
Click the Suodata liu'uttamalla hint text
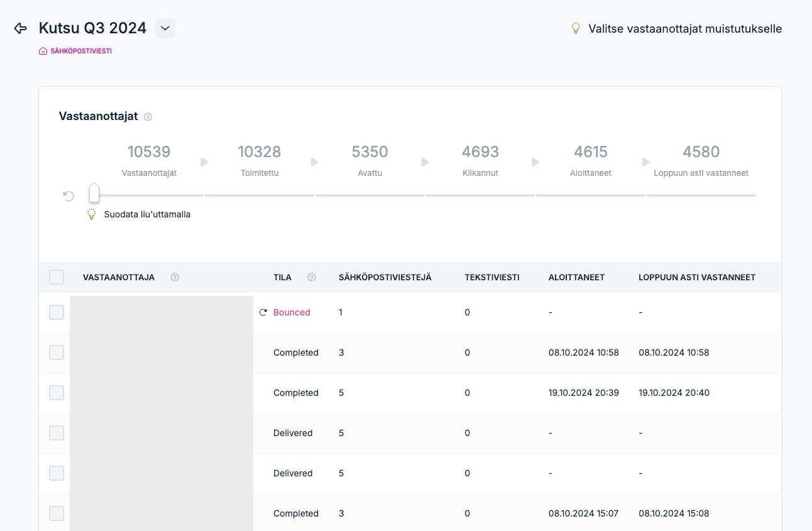pyautogui.click(x=147, y=214)
